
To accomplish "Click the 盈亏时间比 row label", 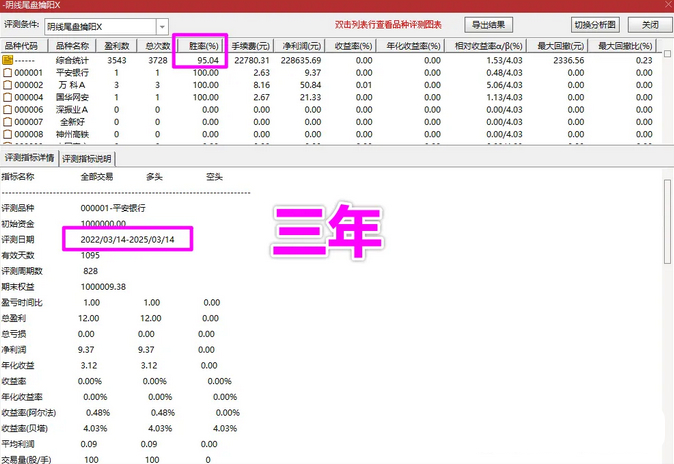I will 22,303.
